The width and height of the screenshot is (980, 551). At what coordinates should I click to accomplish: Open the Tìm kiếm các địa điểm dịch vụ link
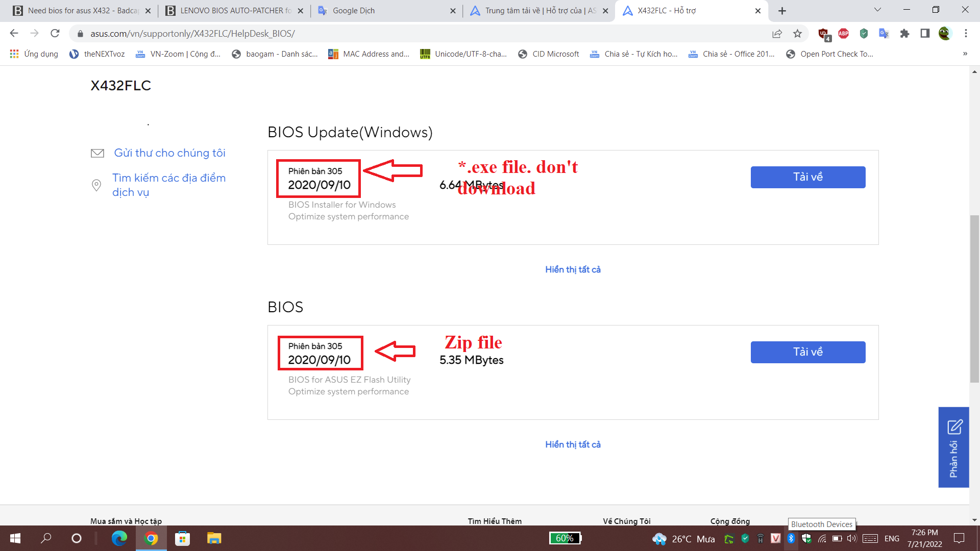(168, 185)
